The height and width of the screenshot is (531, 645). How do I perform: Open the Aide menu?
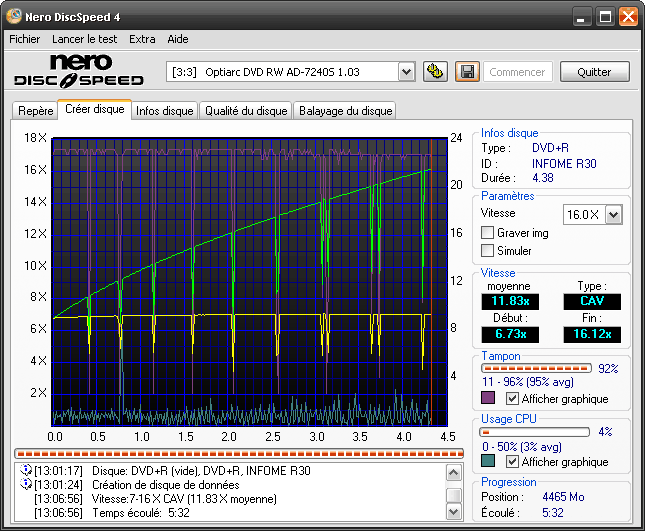point(178,39)
